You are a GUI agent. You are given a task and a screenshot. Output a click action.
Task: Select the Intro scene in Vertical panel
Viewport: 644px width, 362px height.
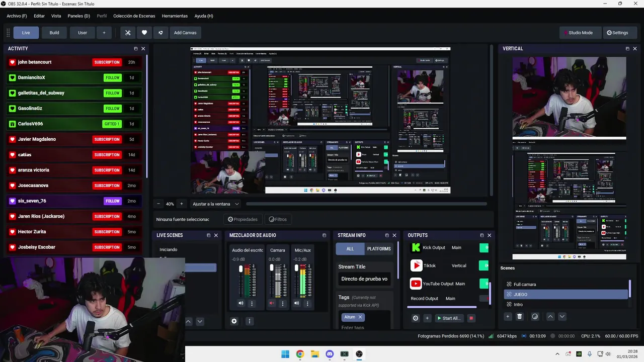567,305
